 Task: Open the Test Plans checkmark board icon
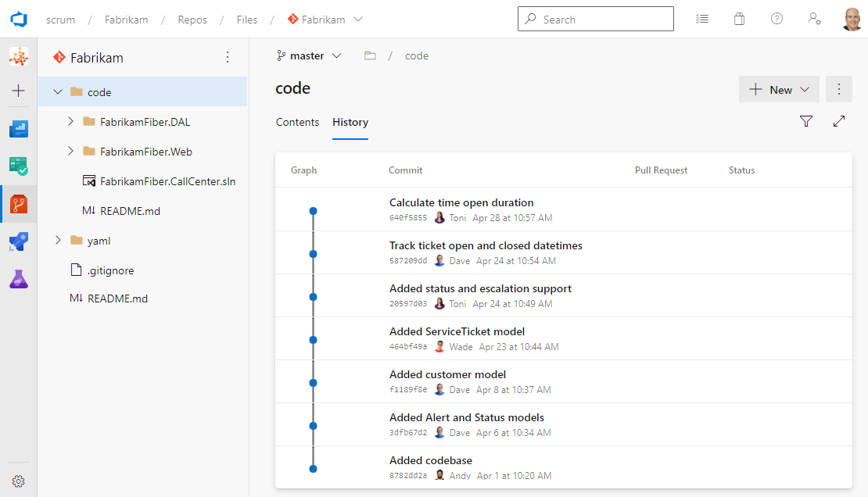tap(19, 166)
